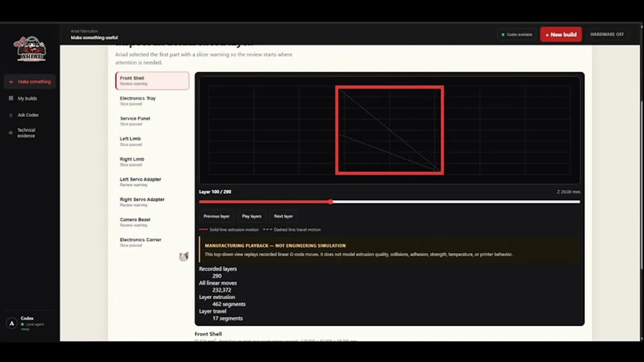The image size is (644, 362).
Task: Click the Ariad logo in the sidebar
Action: [x=30, y=49]
